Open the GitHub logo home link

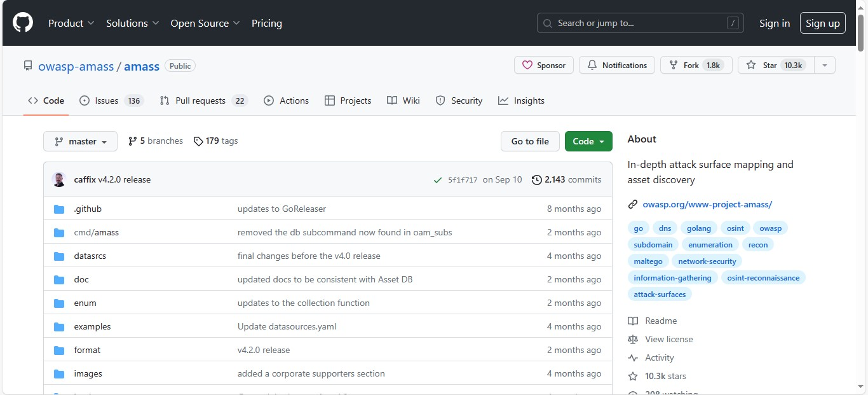tap(22, 23)
